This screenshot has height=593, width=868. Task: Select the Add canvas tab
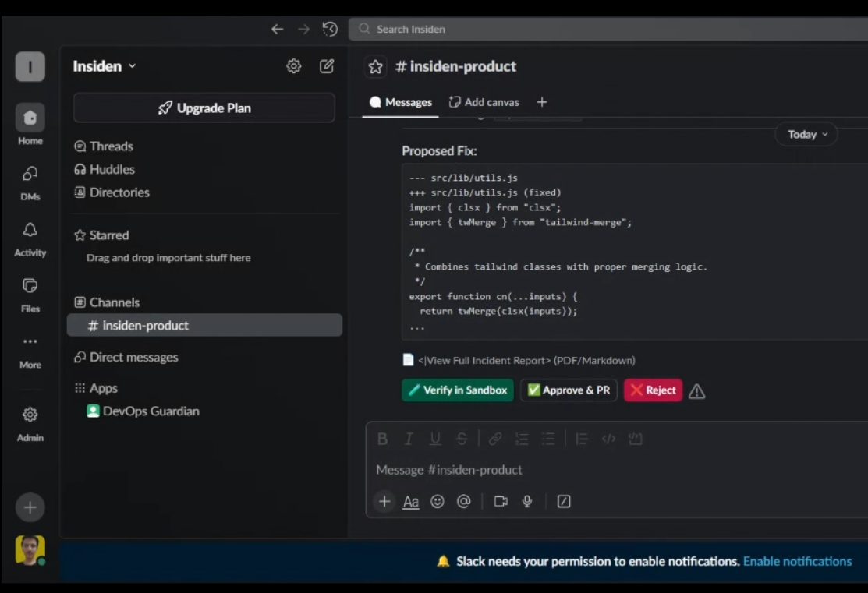click(484, 102)
